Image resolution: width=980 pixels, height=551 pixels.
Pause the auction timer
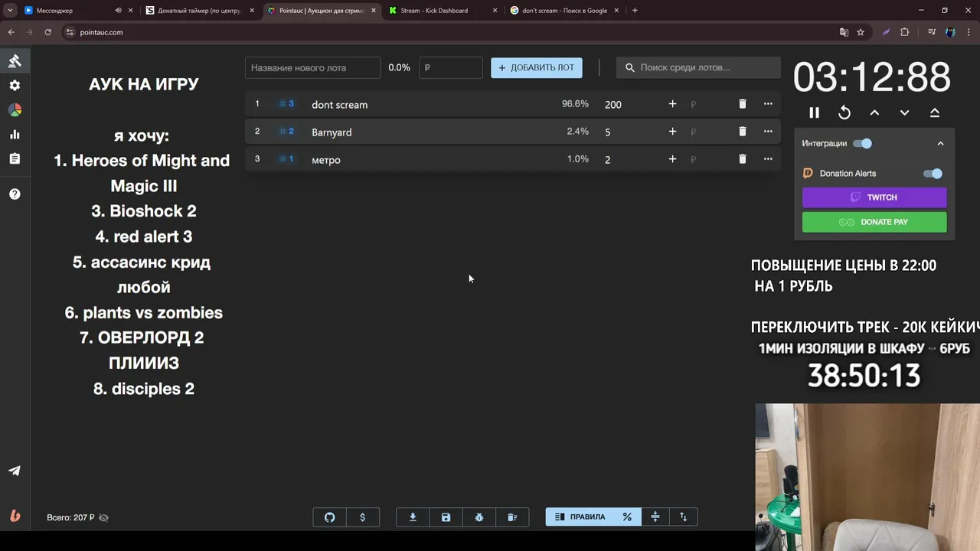[814, 112]
